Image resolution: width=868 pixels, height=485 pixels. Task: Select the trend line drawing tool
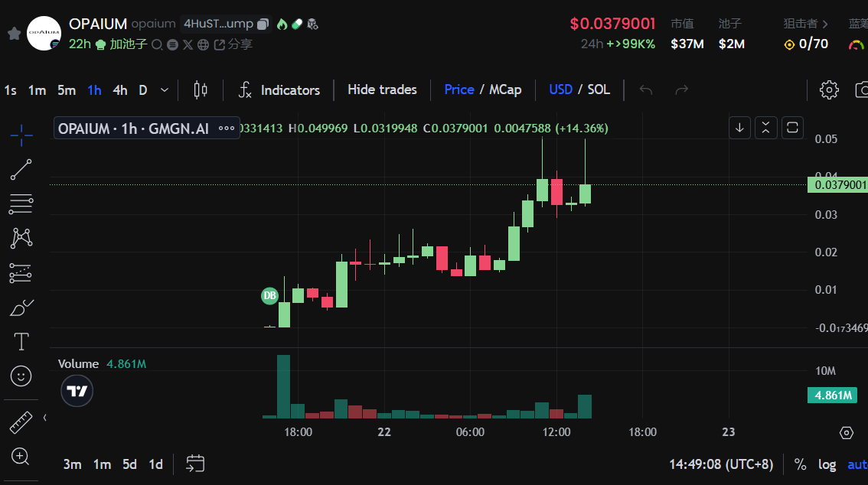[x=21, y=170]
